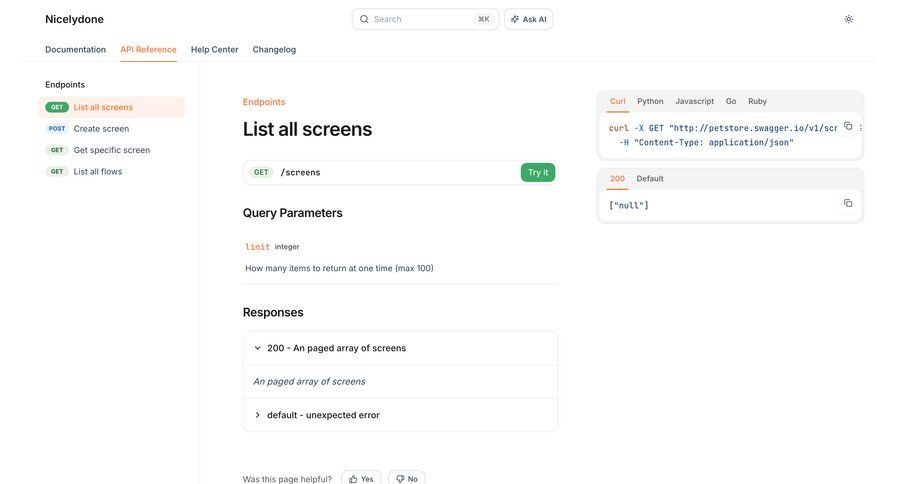Copy the curl request code snippet

point(848,126)
